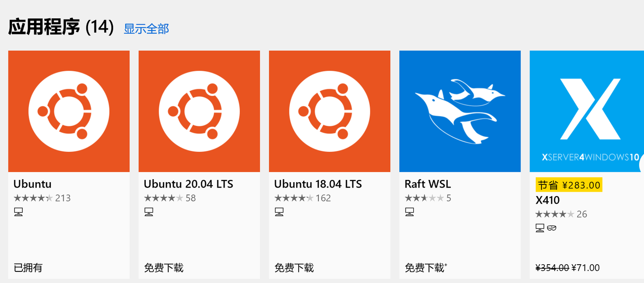This screenshot has height=283, width=644.
Task: Click the PC device icon under Ubuntu 20.04 LTS
Action: click(149, 212)
